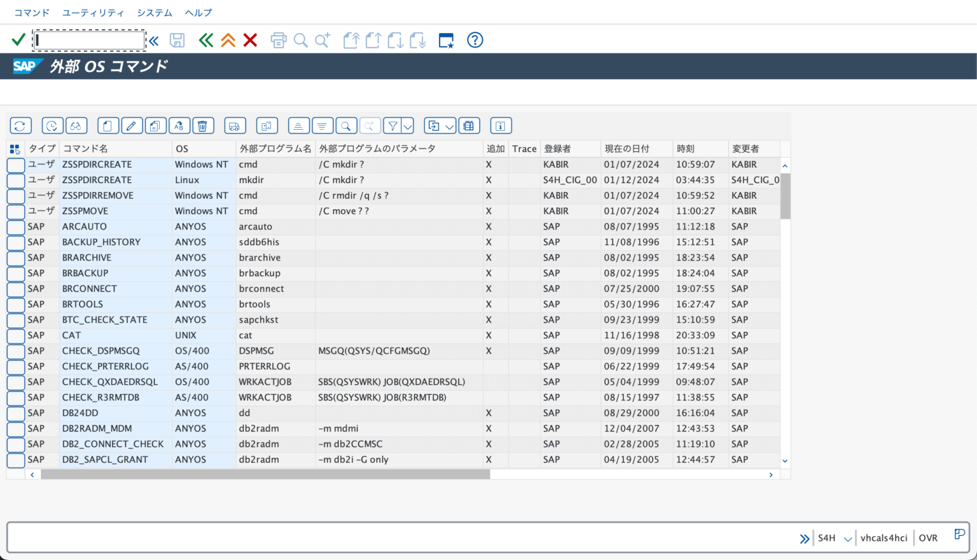Select the ZSSPMOVE row checkbox

[x=15, y=210]
